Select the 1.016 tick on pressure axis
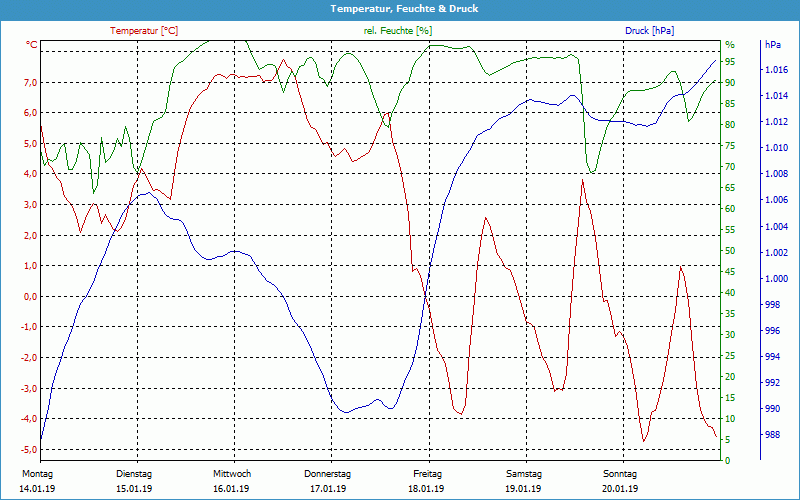 coord(775,70)
